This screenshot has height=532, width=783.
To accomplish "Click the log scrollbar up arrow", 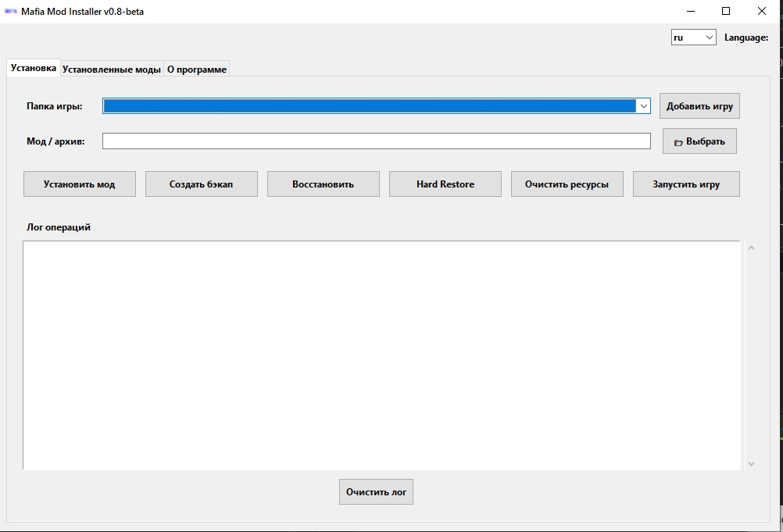I will pyautogui.click(x=751, y=248).
